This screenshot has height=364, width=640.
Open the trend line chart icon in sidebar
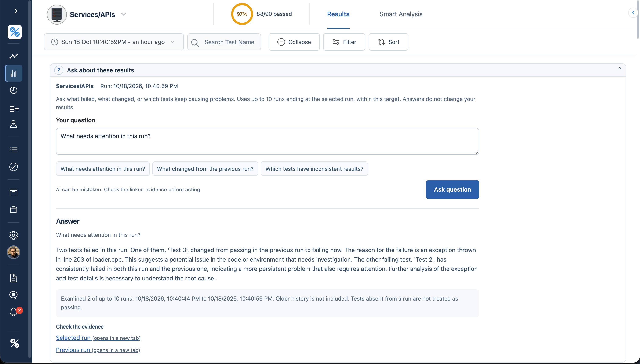click(14, 56)
